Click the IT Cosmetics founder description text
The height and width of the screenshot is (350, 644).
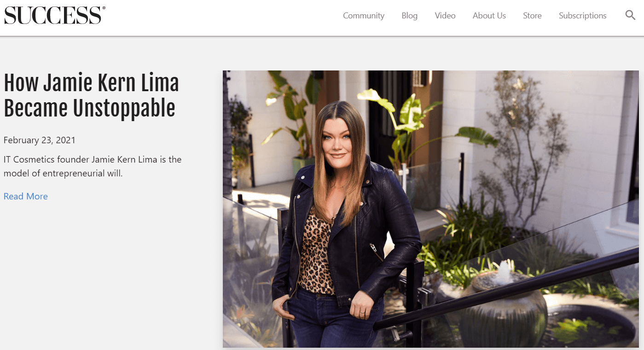point(93,166)
